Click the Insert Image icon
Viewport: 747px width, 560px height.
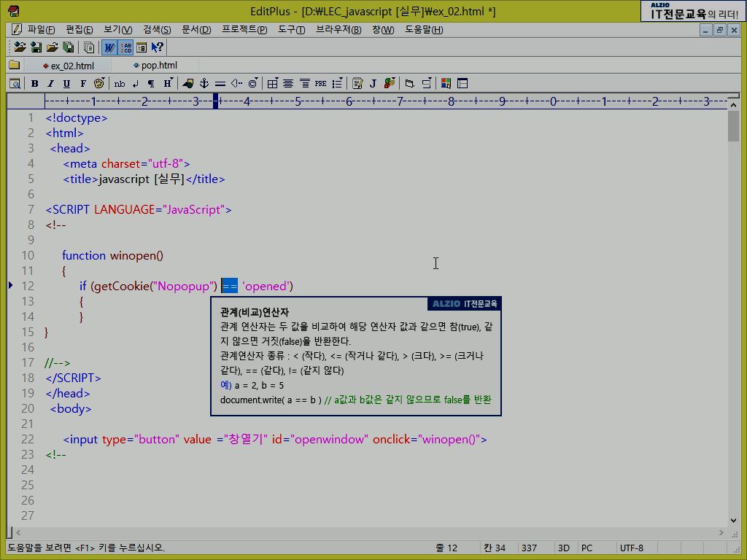tap(188, 84)
